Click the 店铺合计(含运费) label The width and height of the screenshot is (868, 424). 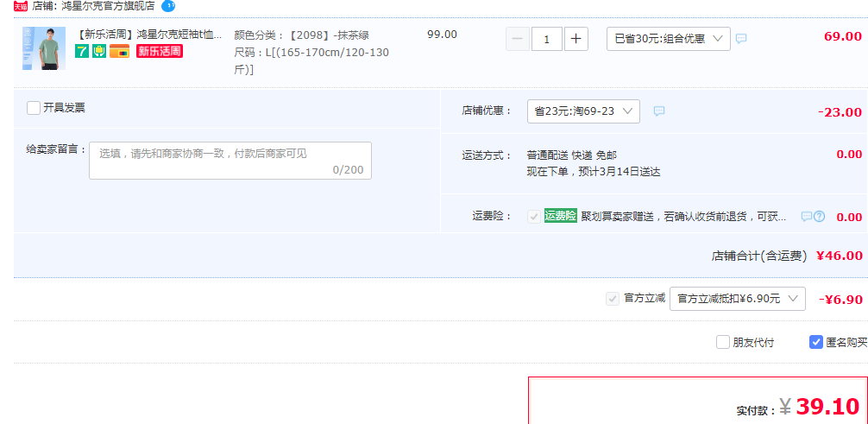759,256
